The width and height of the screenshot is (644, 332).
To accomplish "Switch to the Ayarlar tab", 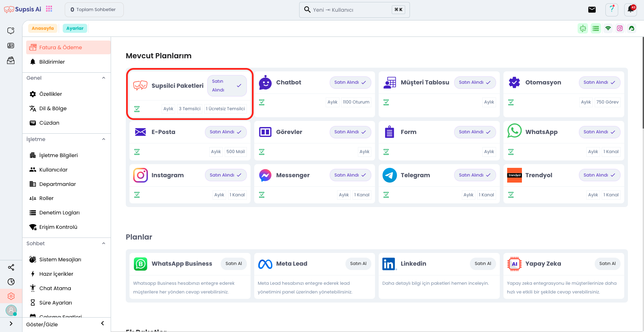I will [x=75, y=28].
